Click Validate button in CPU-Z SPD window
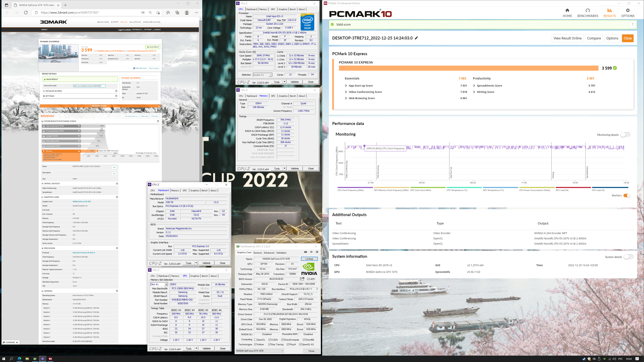 (206, 349)
